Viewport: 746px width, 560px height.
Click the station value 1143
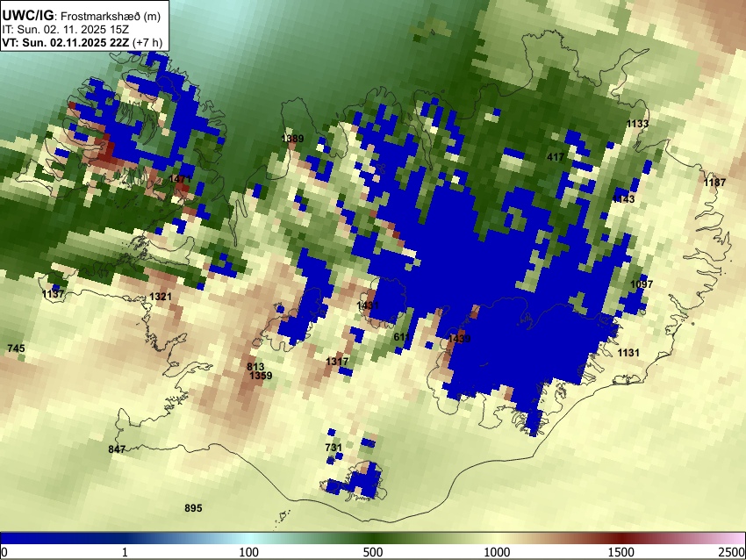pyautogui.click(x=623, y=199)
